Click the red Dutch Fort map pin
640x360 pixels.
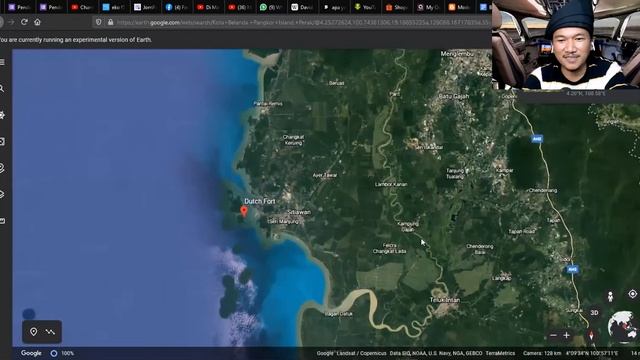tap(244, 211)
